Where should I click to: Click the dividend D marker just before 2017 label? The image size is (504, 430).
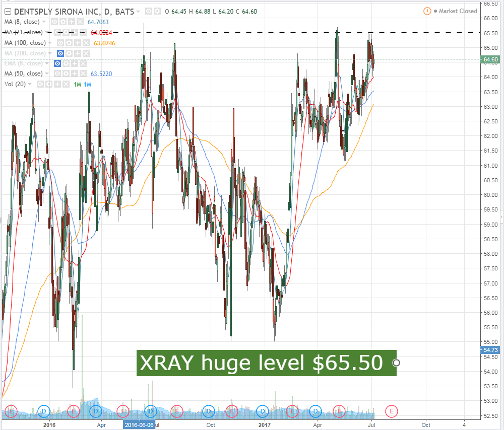coord(263,411)
